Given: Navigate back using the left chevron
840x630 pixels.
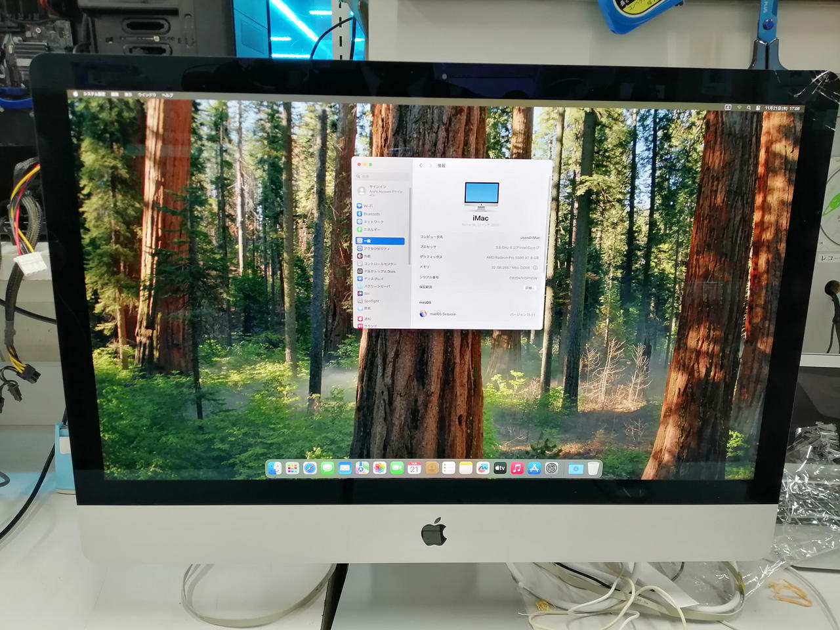Looking at the screenshot, I should pyautogui.click(x=421, y=165).
